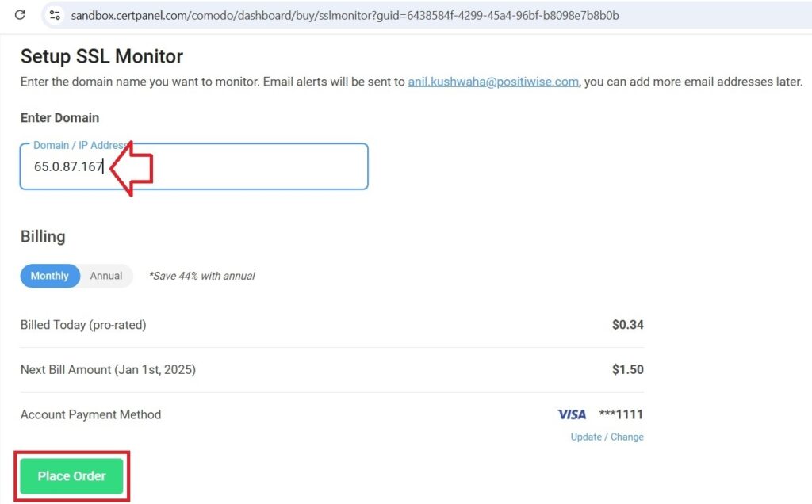Image resolution: width=812 pixels, height=504 pixels.
Task: Click the $0.34 billed today amount
Action: (x=628, y=324)
